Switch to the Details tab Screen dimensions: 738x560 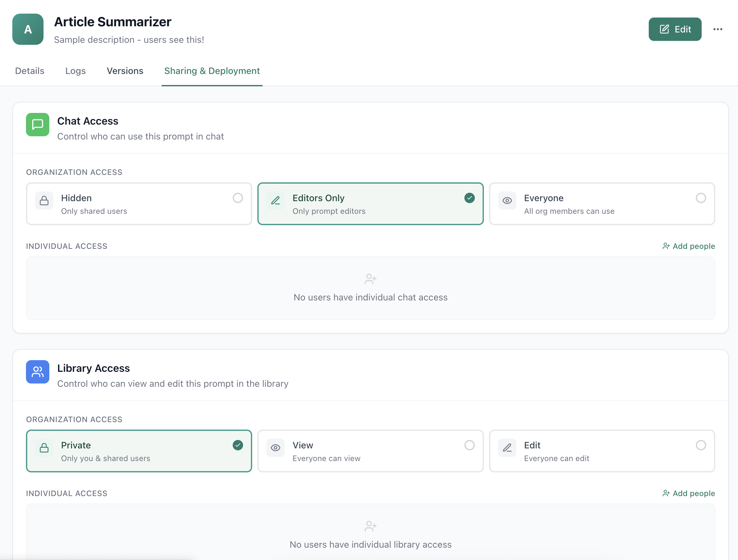click(29, 71)
